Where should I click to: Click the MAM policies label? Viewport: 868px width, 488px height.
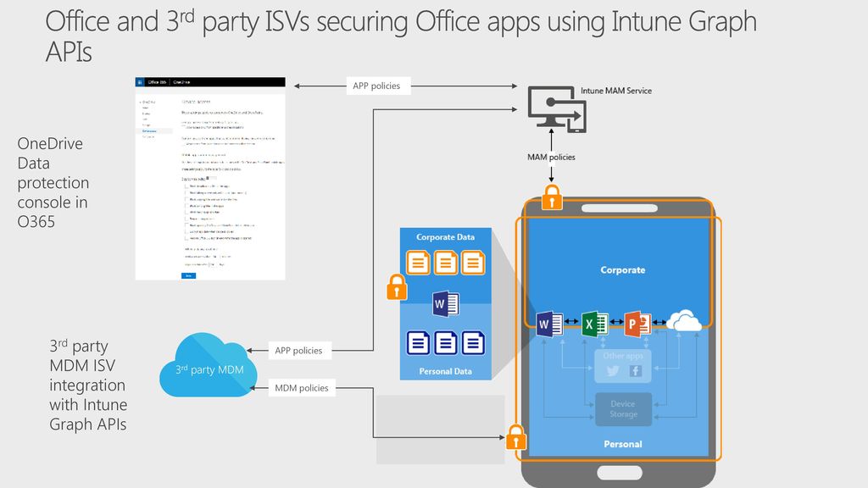pos(551,157)
